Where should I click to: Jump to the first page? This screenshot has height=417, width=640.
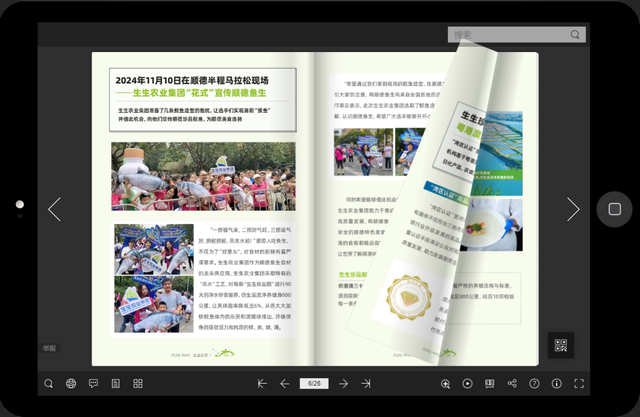(262, 384)
